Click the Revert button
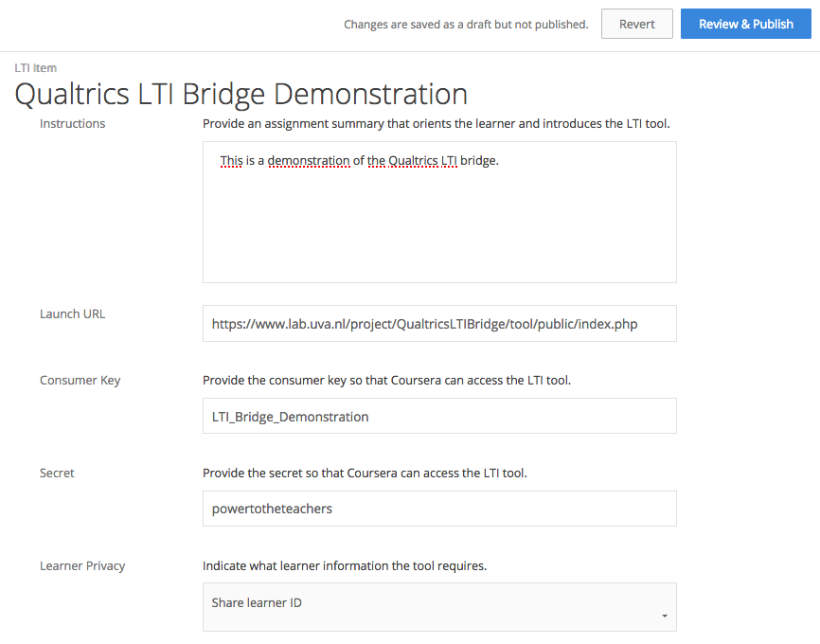This screenshot has width=820, height=644. (636, 24)
